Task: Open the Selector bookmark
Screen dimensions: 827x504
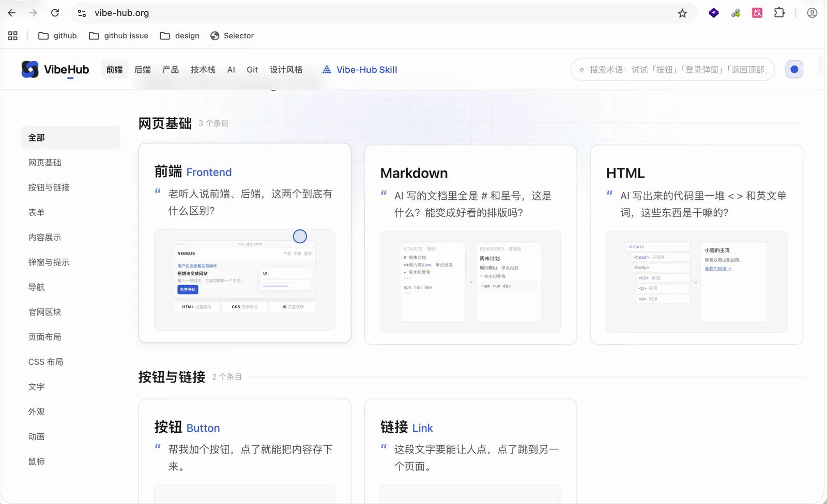Action: (232, 36)
